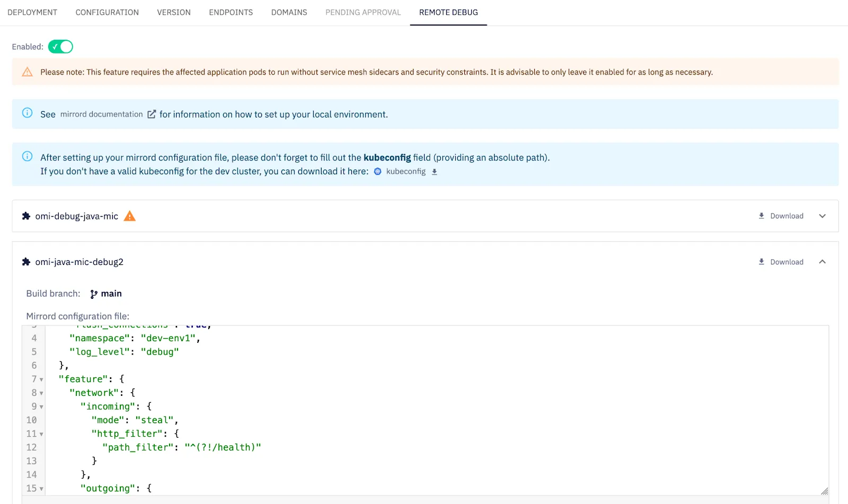The width and height of the screenshot is (848, 504).
Task: Click the orange warning triangle in the notice banner
Action: point(27,72)
